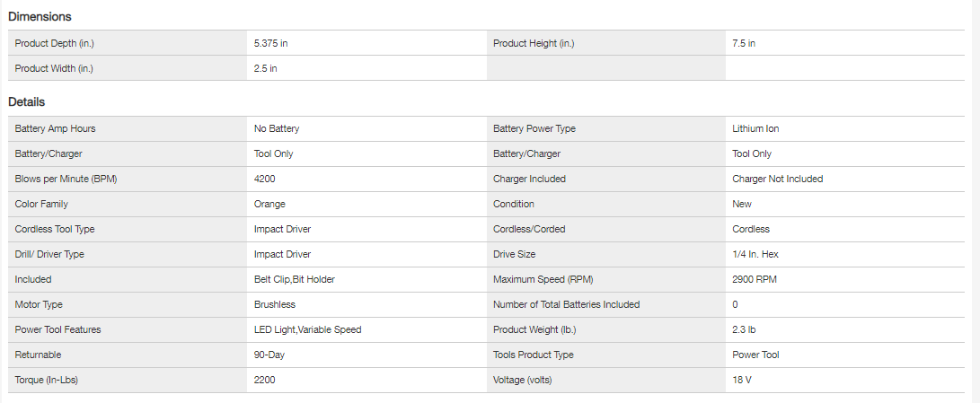This screenshot has width=980, height=403.
Task: Click the 1/4 In. Hex value
Action: [755, 254]
